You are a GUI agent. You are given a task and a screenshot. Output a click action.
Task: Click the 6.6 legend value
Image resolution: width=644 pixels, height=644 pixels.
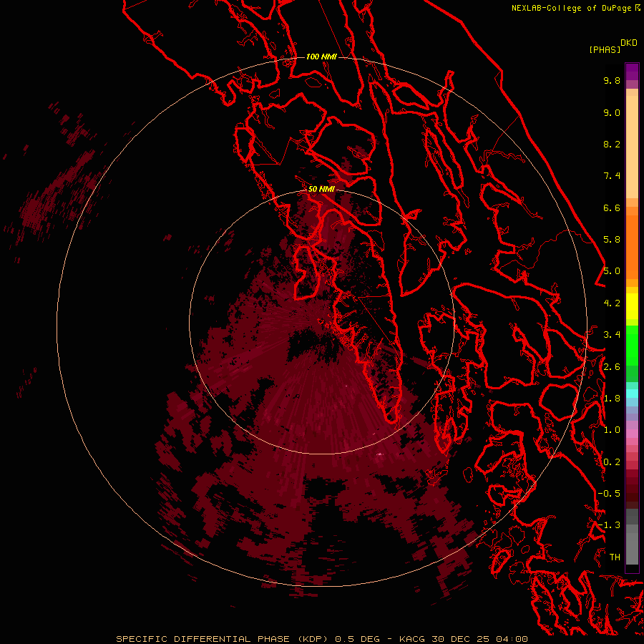pyautogui.click(x=612, y=208)
